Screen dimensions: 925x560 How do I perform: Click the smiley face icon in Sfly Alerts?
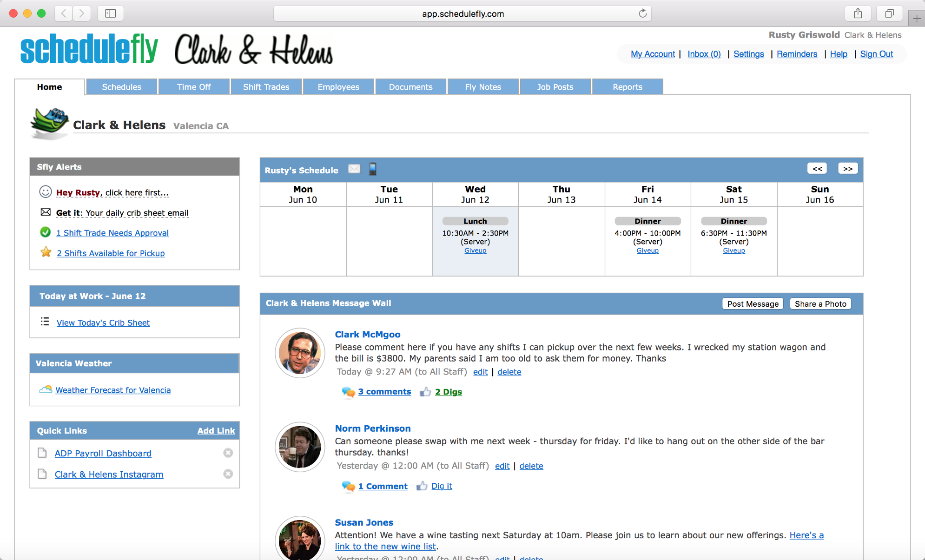click(x=46, y=191)
